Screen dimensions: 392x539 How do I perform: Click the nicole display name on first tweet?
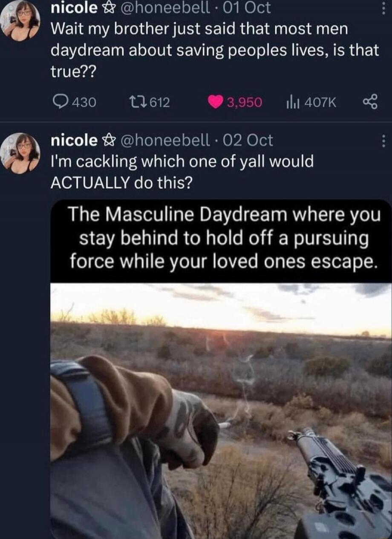tap(74, 7)
